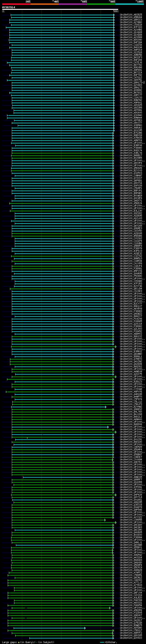Click the cyan ~100% identity legend bar
The height and width of the screenshot is (644, 146).
coord(130,4)
